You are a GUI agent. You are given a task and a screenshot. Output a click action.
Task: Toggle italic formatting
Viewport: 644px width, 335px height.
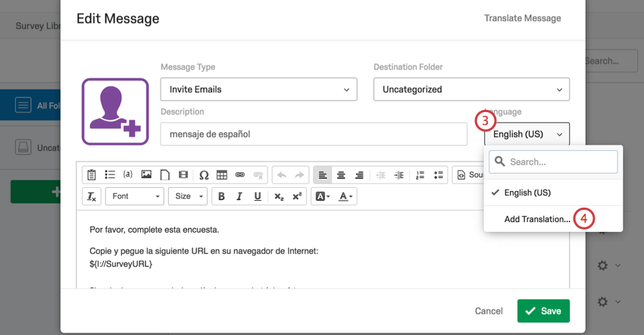pos(239,196)
